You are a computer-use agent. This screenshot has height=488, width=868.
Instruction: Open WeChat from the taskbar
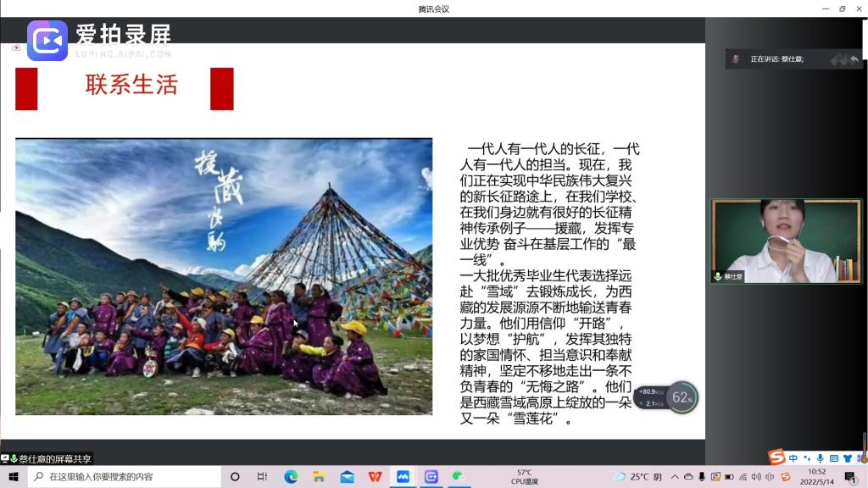coord(459,477)
